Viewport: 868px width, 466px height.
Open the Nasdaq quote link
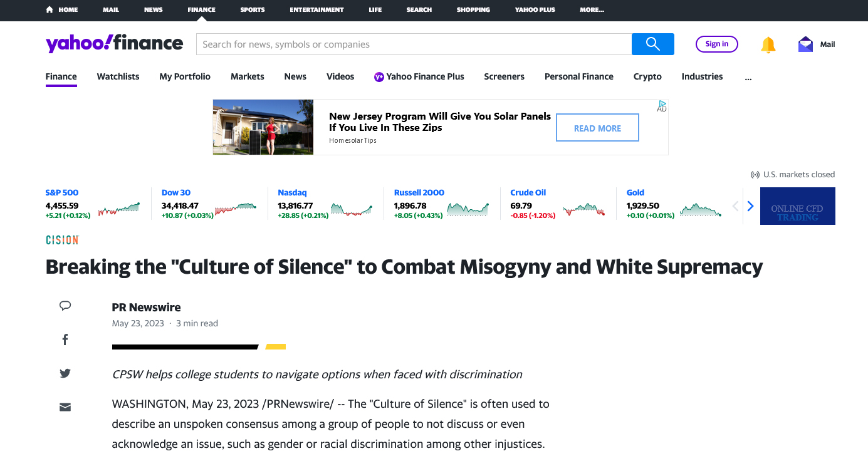pos(292,192)
